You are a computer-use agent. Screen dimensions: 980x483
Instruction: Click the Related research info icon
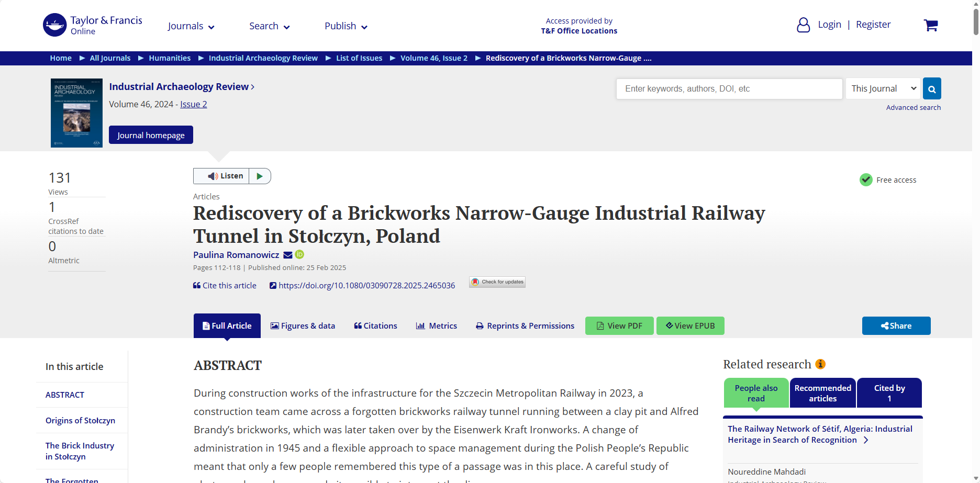pyautogui.click(x=820, y=364)
